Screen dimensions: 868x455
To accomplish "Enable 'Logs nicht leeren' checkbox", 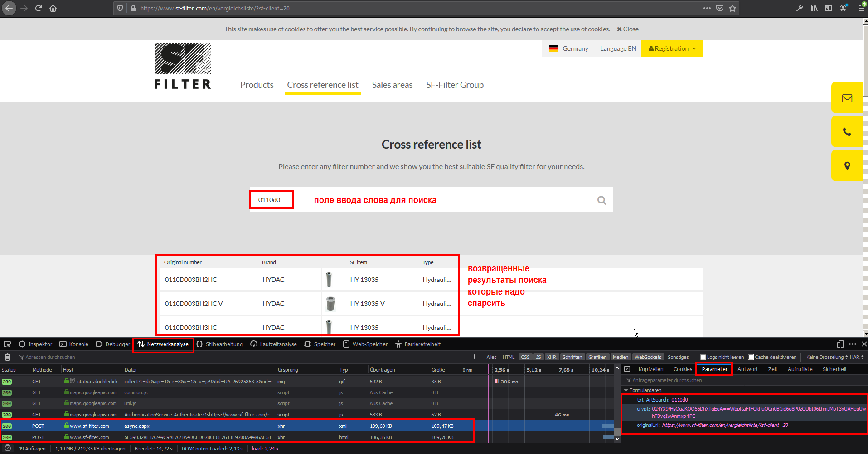I will point(703,357).
